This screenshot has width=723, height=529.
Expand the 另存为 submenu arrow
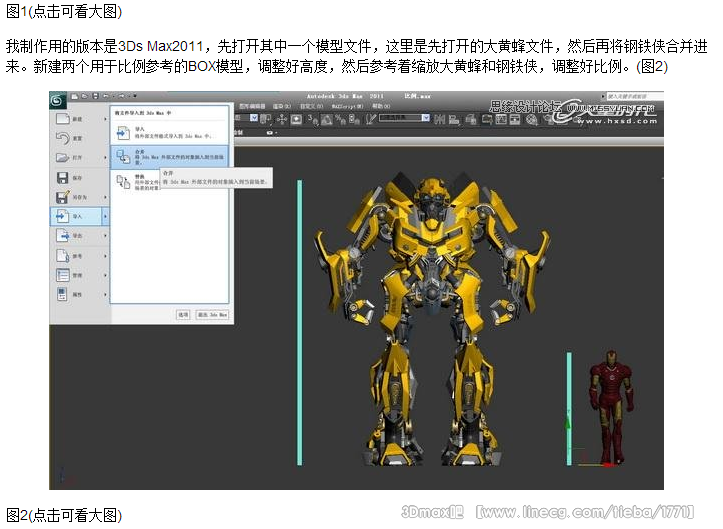[106, 197]
